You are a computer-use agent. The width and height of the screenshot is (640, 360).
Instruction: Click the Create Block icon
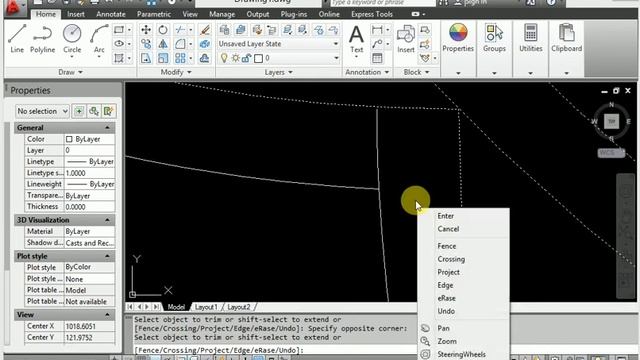(425, 30)
